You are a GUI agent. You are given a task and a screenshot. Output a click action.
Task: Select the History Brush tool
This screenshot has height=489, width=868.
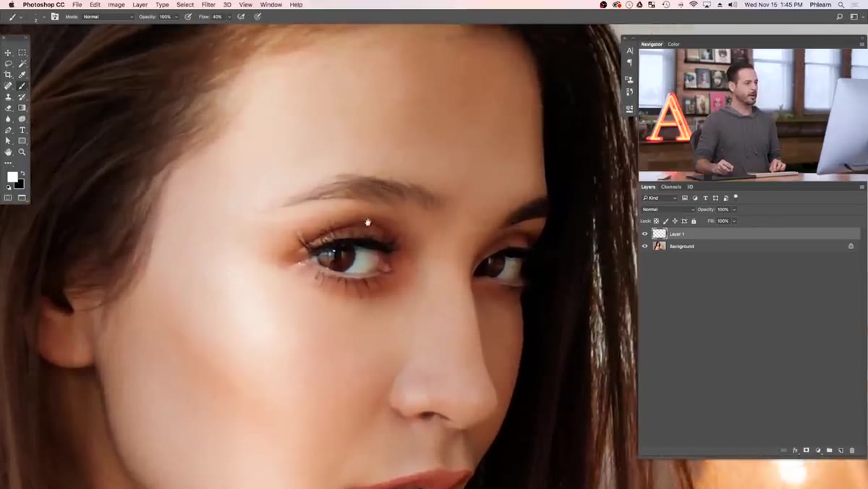tap(22, 97)
